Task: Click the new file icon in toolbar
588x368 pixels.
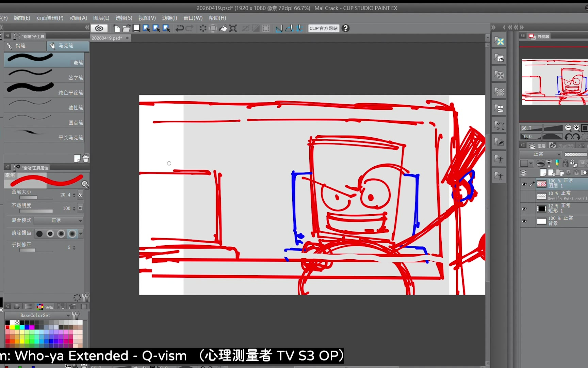Action: 117,28
